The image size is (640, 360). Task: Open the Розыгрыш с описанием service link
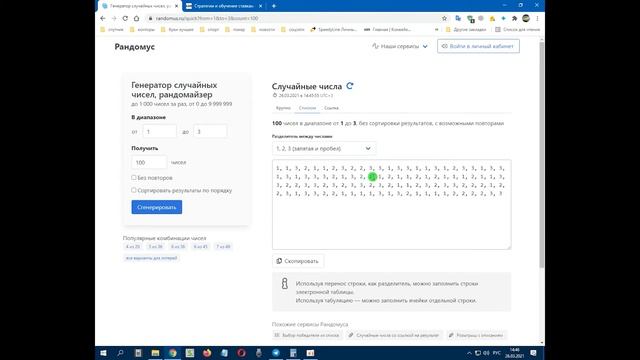click(x=476, y=335)
